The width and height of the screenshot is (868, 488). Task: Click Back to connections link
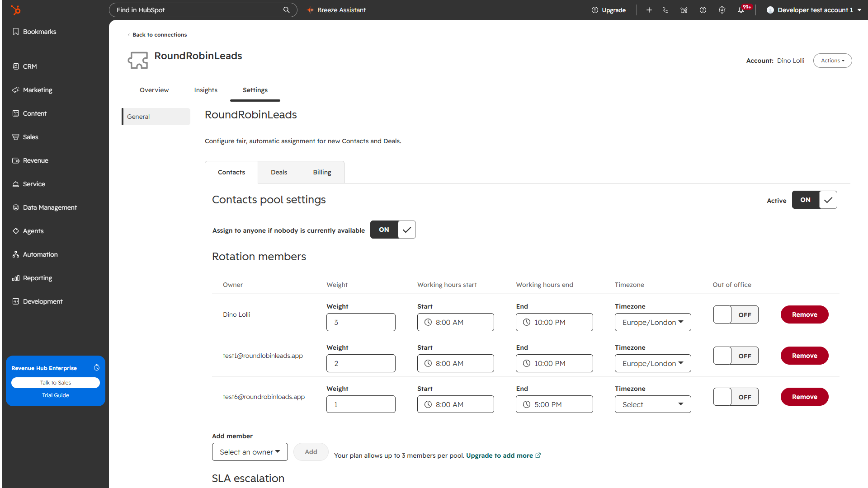click(x=157, y=35)
